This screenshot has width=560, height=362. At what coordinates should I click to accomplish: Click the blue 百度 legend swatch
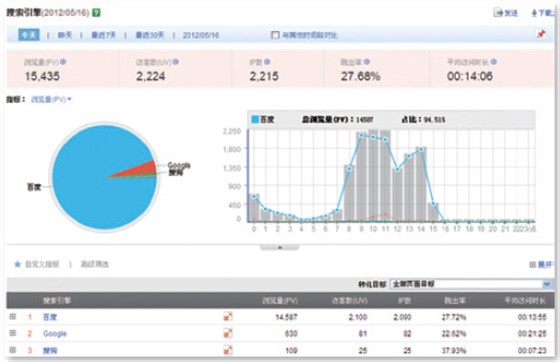[x=255, y=120]
